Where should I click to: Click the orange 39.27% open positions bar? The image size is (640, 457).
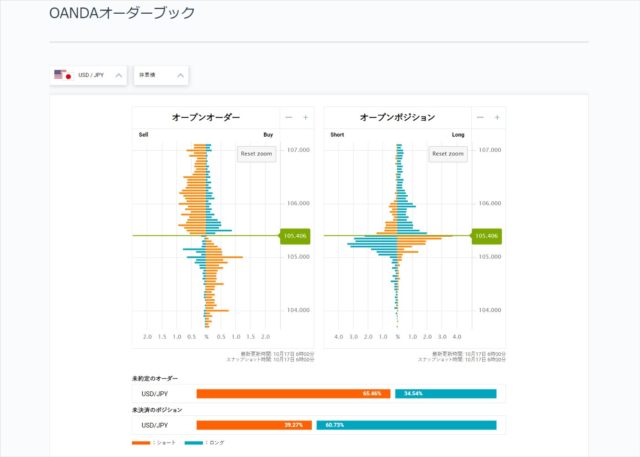[254, 425]
